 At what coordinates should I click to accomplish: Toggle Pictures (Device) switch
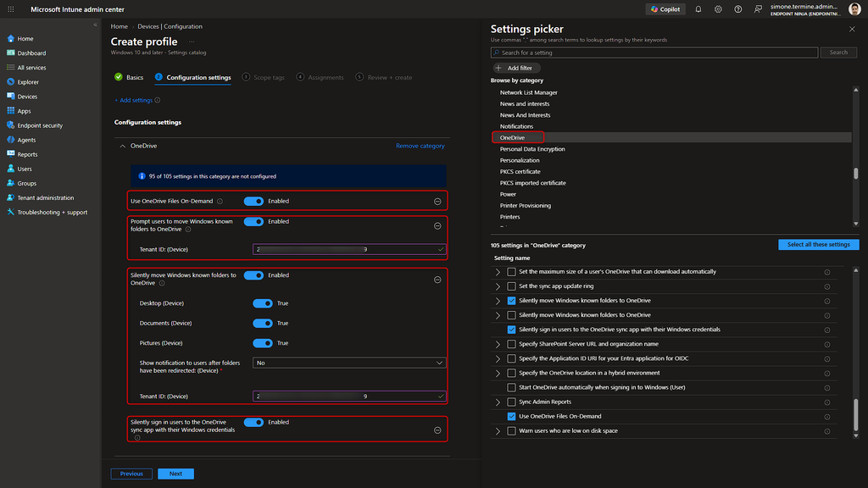(263, 343)
